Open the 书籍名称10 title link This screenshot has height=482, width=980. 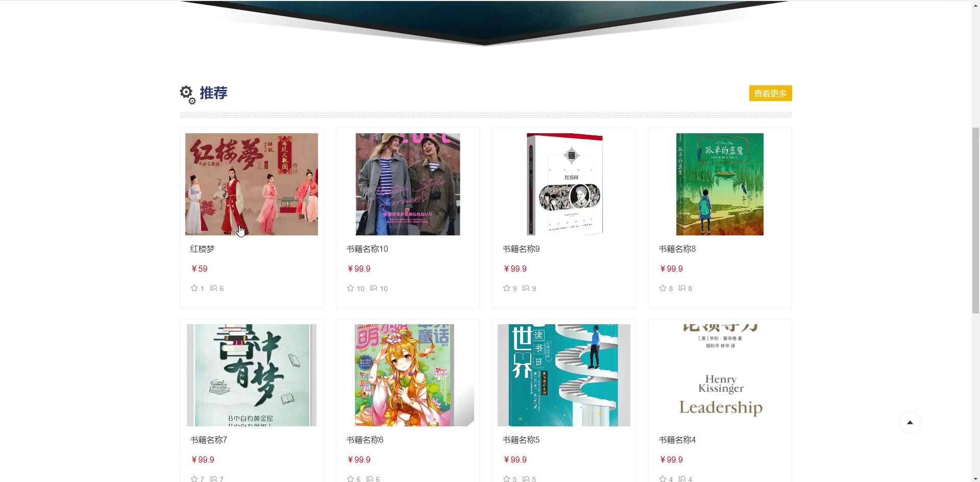pyautogui.click(x=367, y=249)
